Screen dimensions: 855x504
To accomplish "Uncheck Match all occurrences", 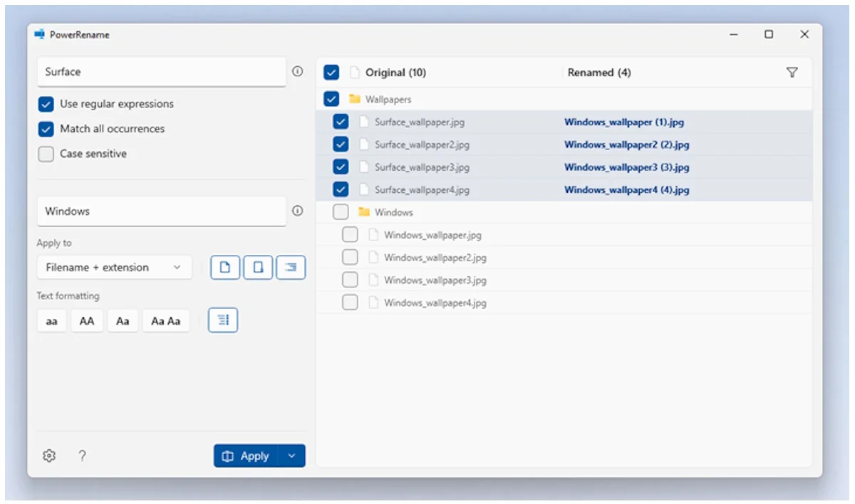I will click(46, 129).
